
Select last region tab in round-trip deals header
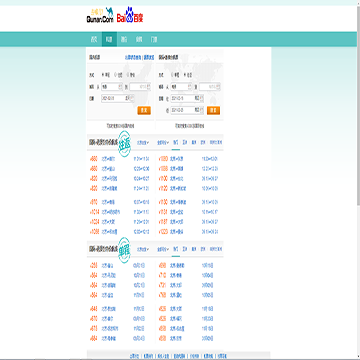coord(216,143)
